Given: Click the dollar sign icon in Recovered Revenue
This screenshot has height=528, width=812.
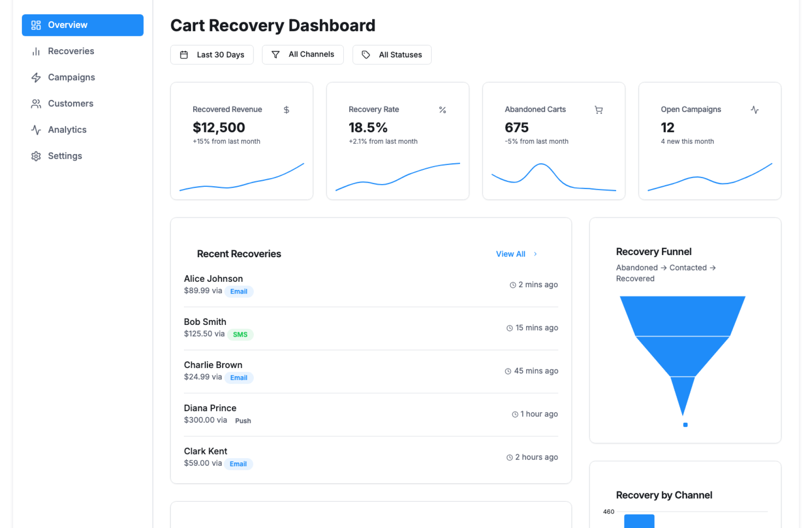Looking at the screenshot, I should point(286,110).
